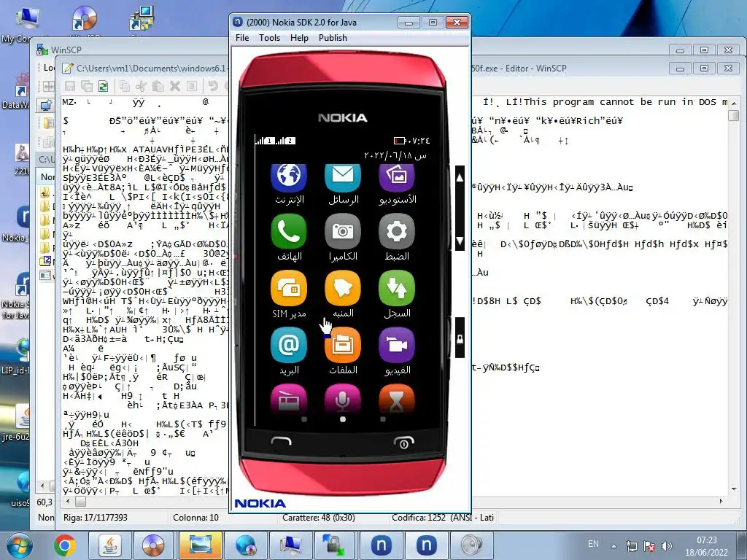Click the volume down arrow side key
Image resolution: width=747 pixels, height=560 pixels.
(x=460, y=240)
